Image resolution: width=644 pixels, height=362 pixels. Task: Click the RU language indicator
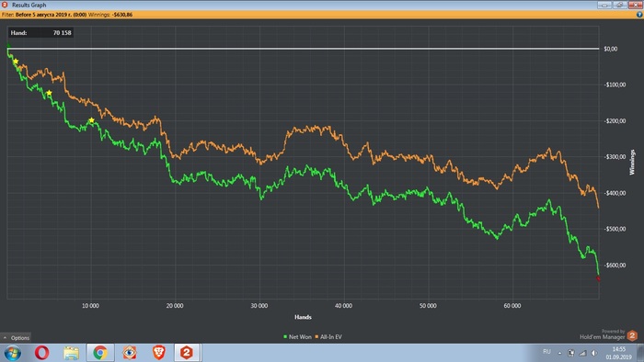click(546, 352)
